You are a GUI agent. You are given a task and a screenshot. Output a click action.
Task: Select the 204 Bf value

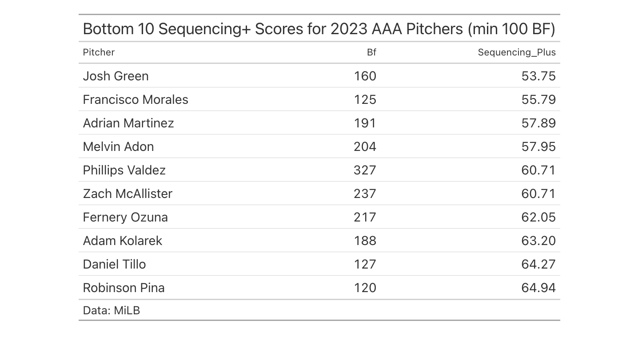pyautogui.click(x=365, y=146)
